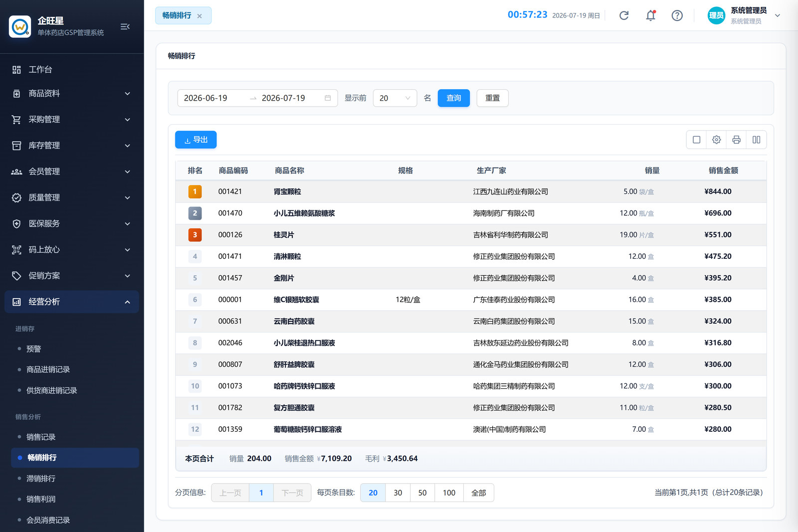Viewport: 798px width, 532px height.
Task: Open table column settings gear
Action: [x=716, y=140]
